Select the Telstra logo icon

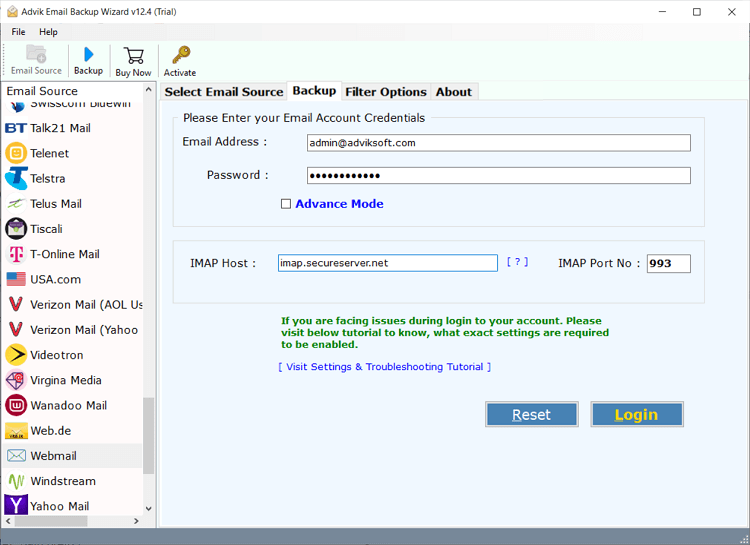[16, 178]
